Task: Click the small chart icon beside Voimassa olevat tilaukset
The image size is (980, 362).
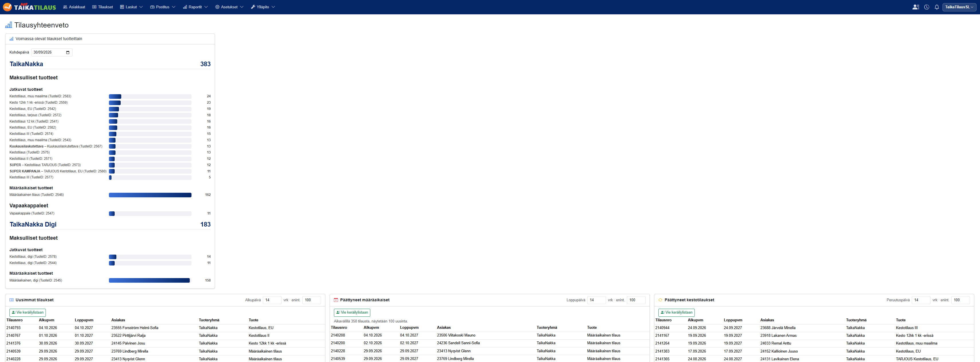Action: tap(11, 39)
